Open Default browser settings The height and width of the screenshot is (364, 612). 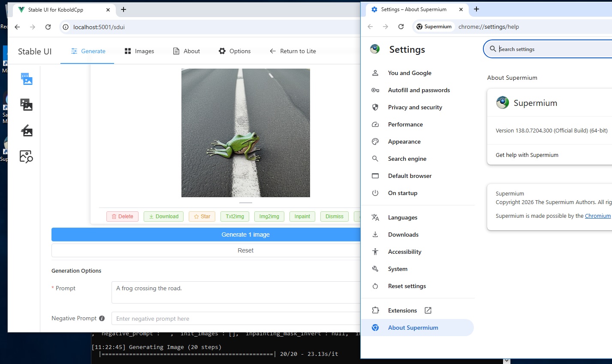coord(410,176)
